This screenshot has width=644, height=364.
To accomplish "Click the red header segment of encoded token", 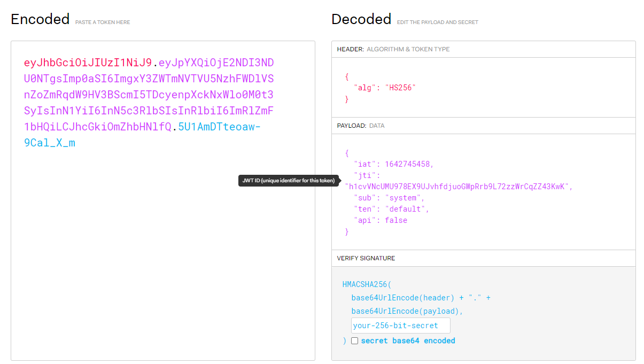I will click(88, 63).
